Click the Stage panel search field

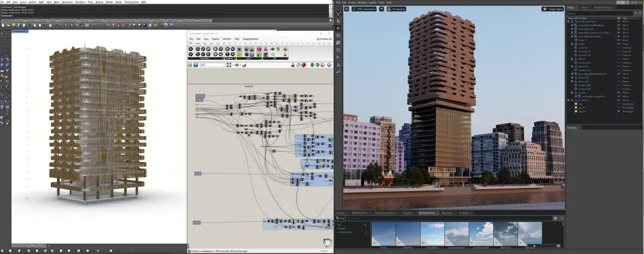(599, 14)
